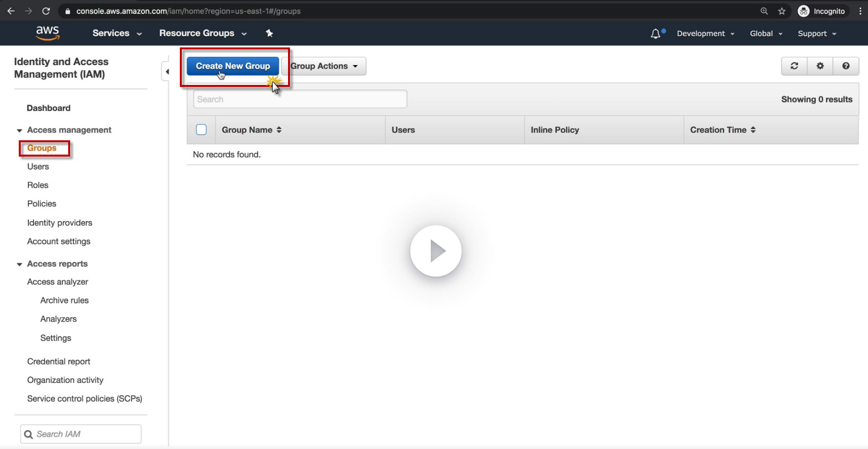Click the "No records found." text

click(227, 155)
